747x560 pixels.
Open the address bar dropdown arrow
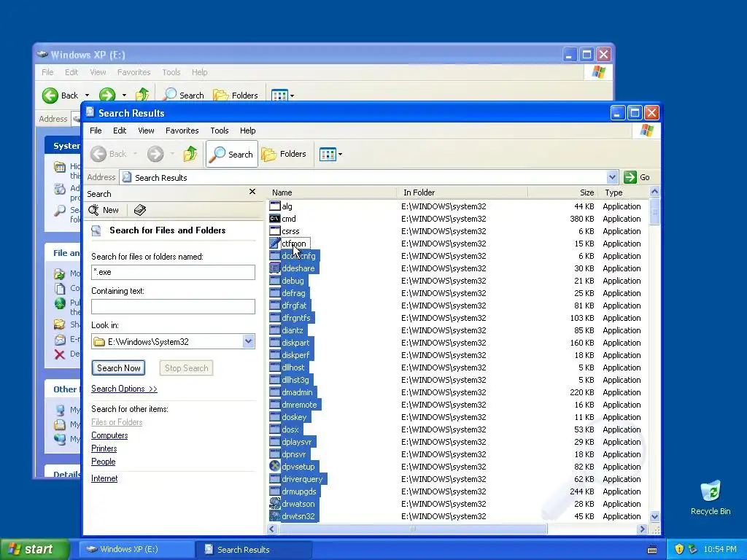[612, 177]
